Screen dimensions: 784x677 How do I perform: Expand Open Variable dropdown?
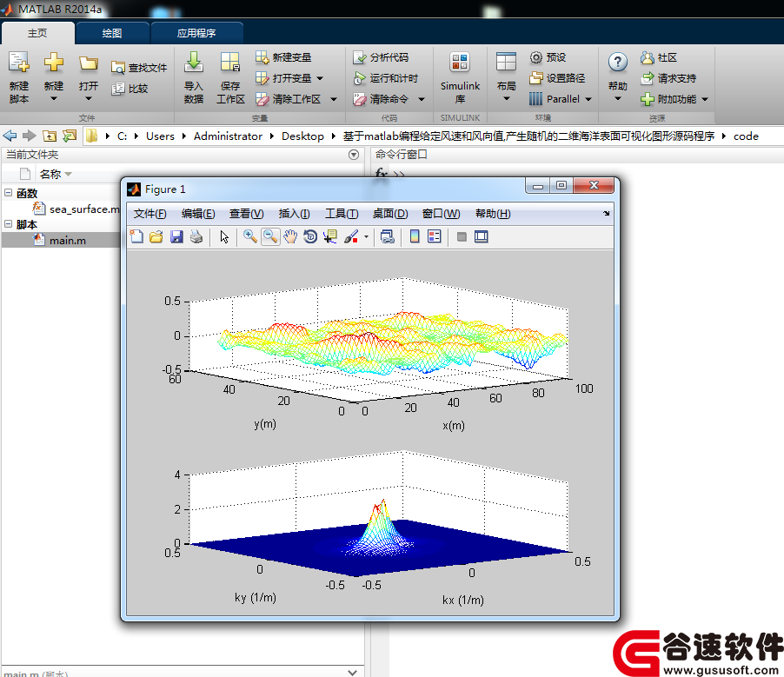point(320,78)
